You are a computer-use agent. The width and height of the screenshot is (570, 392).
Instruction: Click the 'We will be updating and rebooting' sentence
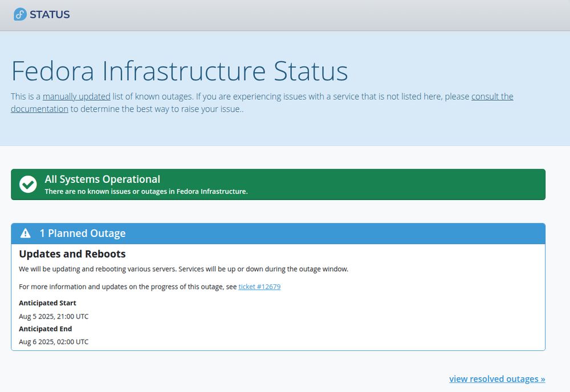click(x=184, y=269)
